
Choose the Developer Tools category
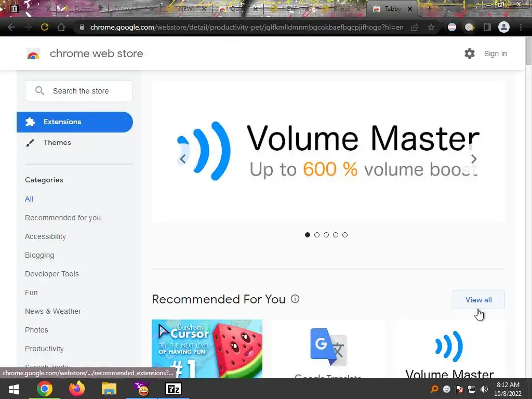(x=52, y=274)
